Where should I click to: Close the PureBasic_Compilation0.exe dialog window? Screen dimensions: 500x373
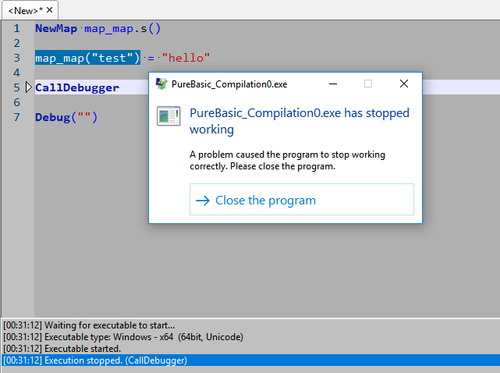404,84
